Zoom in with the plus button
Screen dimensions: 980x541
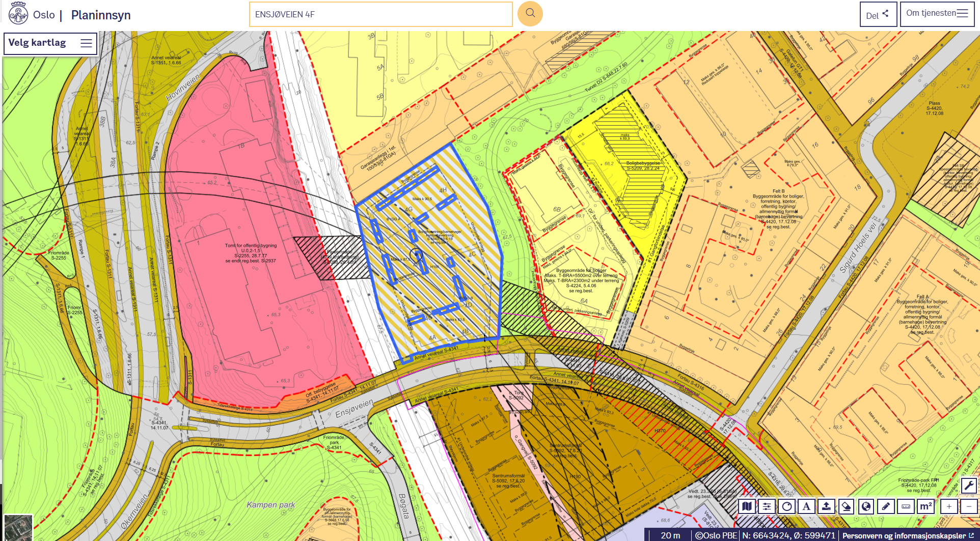coord(949,506)
